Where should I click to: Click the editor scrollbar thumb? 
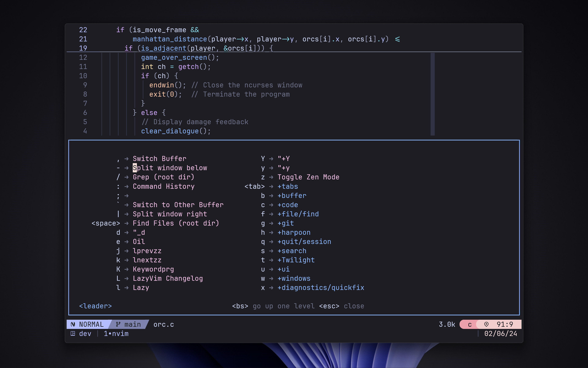[x=432, y=94]
